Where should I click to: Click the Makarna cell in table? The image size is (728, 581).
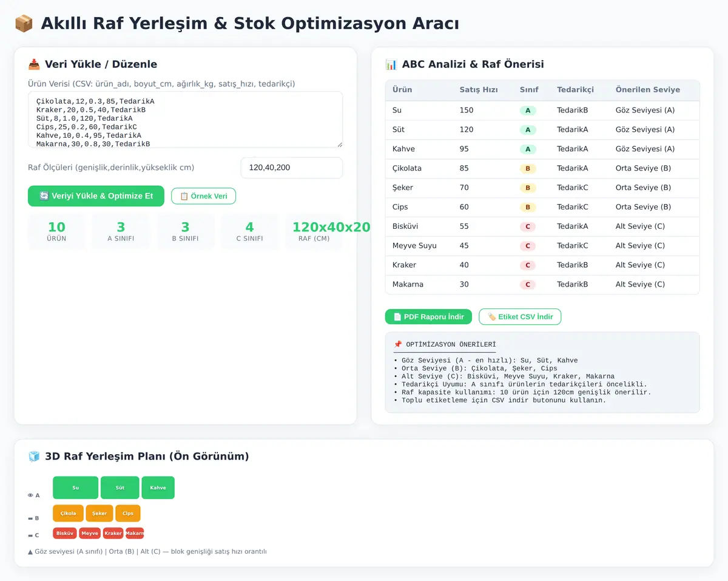click(419, 285)
